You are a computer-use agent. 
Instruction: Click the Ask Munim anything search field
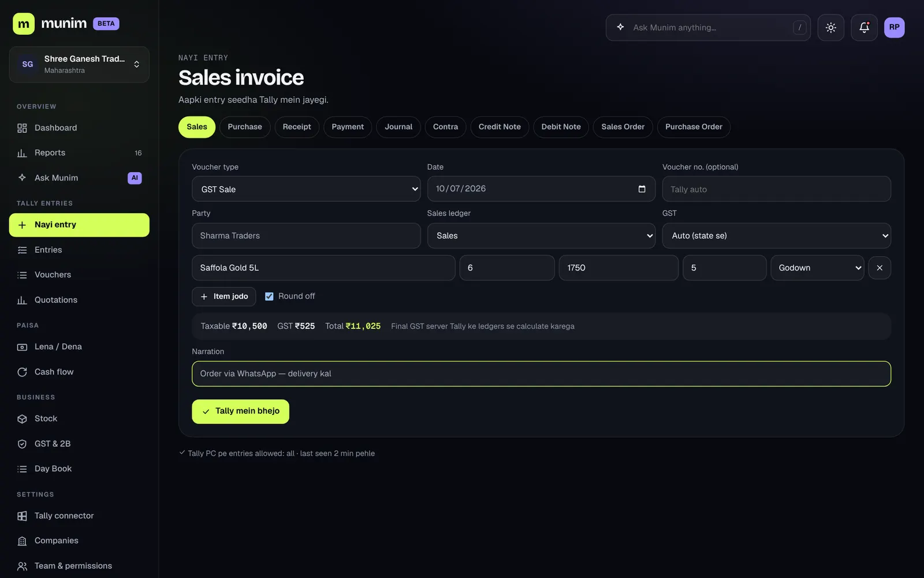708,28
